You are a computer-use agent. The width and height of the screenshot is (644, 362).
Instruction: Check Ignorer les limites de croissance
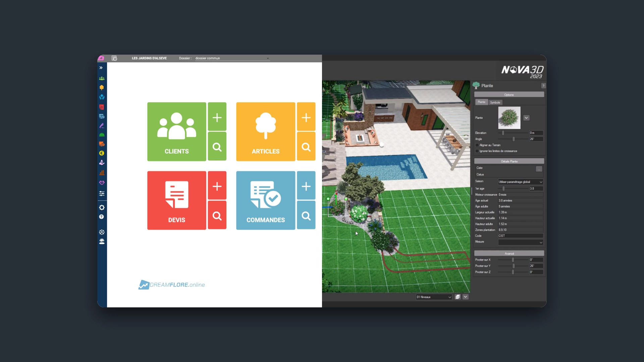click(x=477, y=151)
